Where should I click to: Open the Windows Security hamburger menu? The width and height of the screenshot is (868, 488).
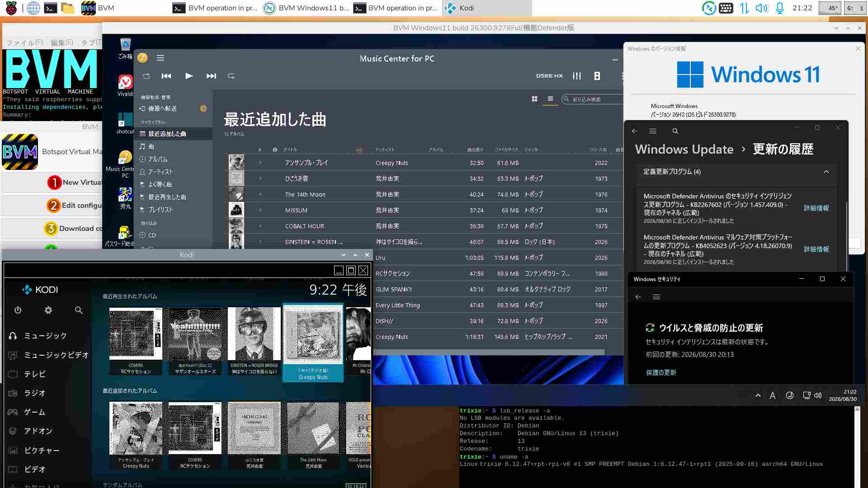click(657, 297)
